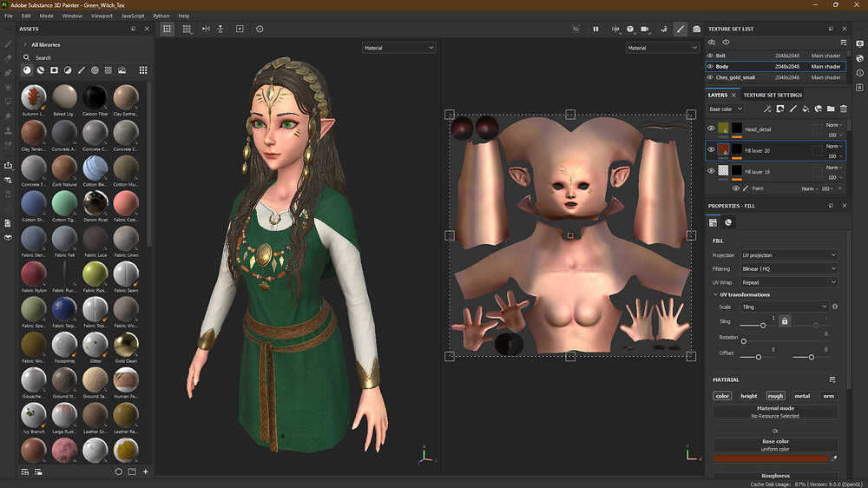Viewport: 868px width, 488px height.
Task: Open camera settings icon in toolbar
Action: click(x=645, y=29)
